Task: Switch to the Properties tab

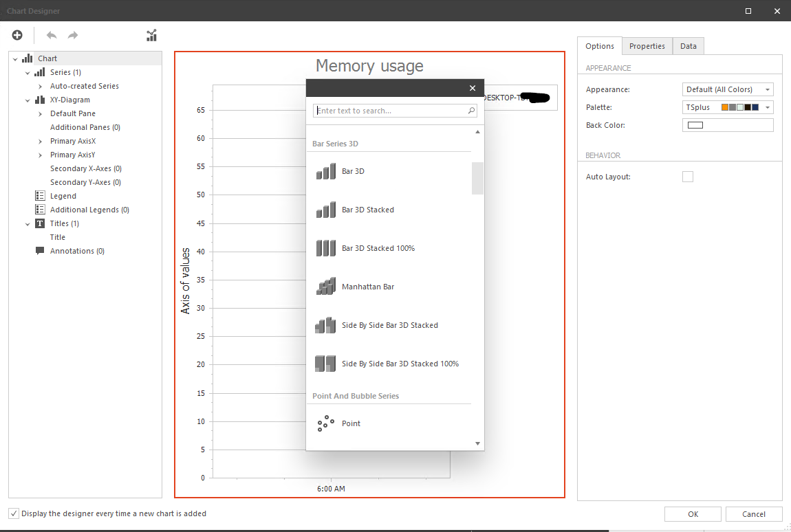Action: (x=647, y=46)
